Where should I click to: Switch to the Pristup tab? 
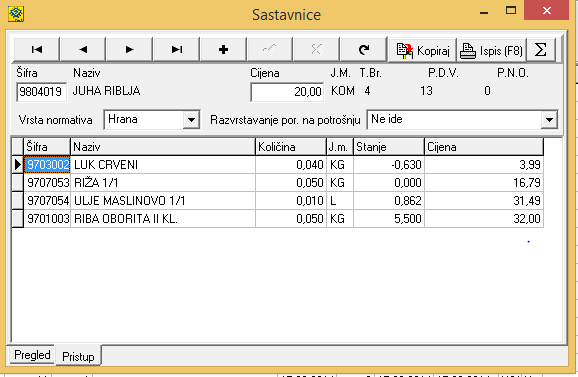tap(78, 356)
